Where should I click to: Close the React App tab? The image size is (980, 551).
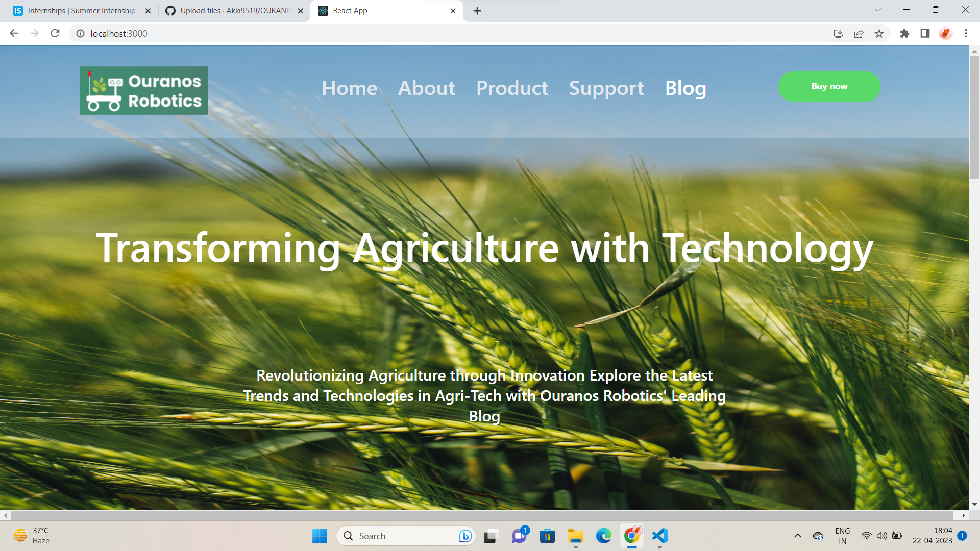tap(453, 11)
